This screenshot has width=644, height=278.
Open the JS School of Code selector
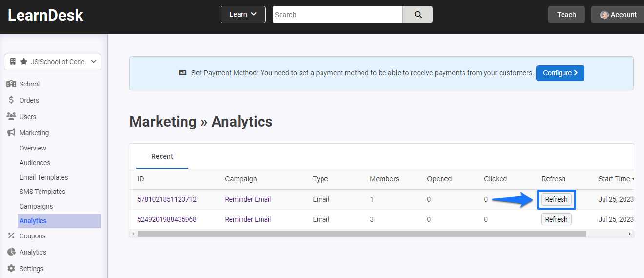(53, 62)
